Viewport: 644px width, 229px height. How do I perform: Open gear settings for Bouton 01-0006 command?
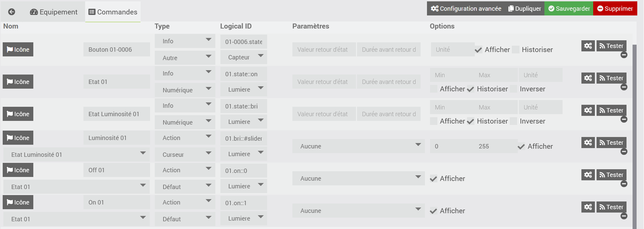[588, 46]
